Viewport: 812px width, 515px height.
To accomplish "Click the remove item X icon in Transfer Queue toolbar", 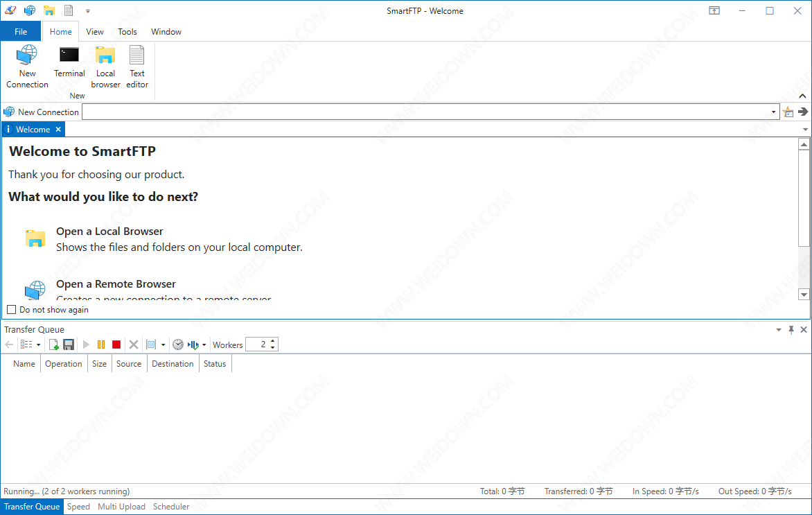I will pyautogui.click(x=134, y=344).
